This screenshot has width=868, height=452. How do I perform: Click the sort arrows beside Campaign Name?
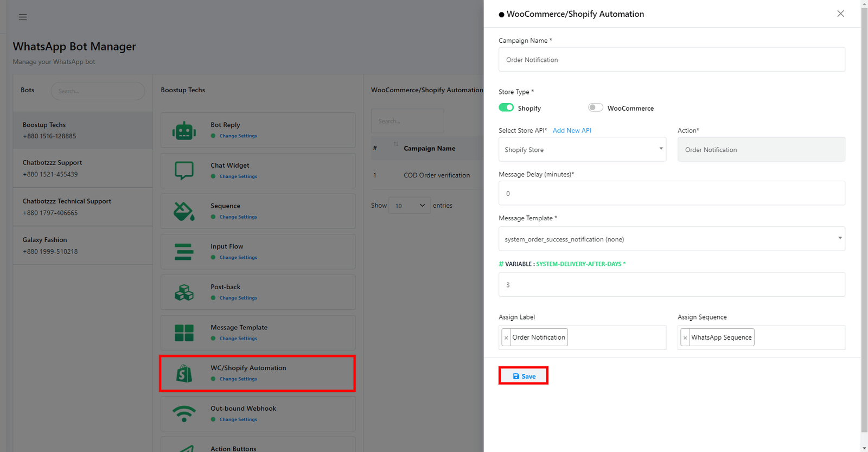pyautogui.click(x=395, y=144)
